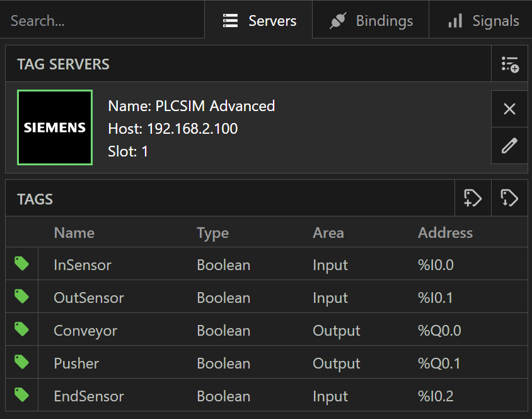Click the add tag server icon
The image size is (532, 419).
coord(509,64)
